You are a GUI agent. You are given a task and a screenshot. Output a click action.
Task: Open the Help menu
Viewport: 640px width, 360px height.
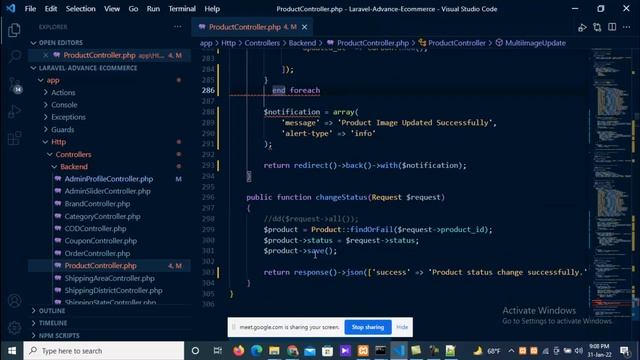tap(212, 9)
